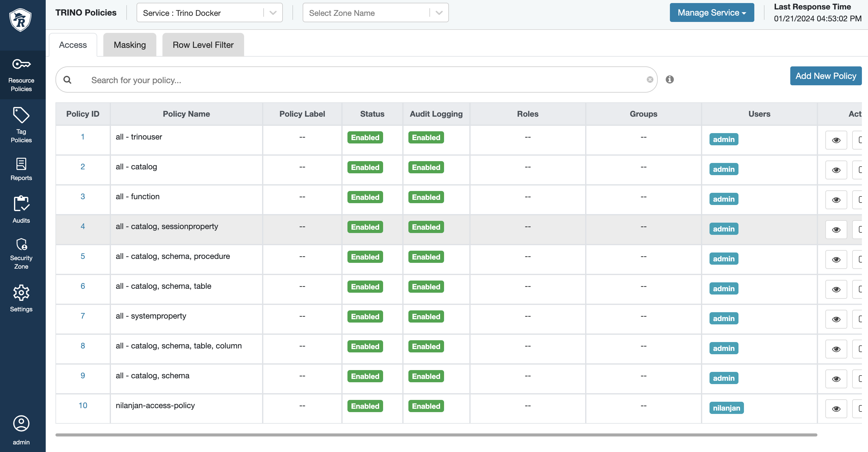View the 'all - trinouser' policy via its eye icon
The image size is (868, 452).
pyautogui.click(x=836, y=140)
